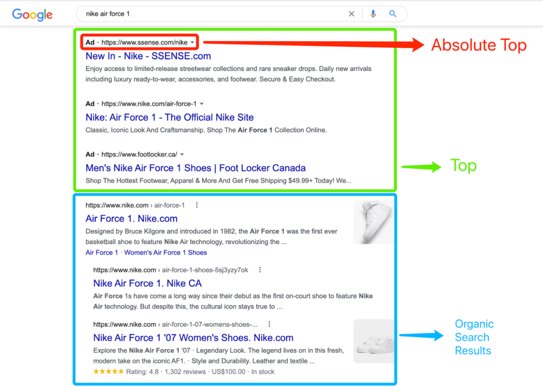Open the Air Force 1. Nike.com result
543x392 pixels.
(x=131, y=218)
